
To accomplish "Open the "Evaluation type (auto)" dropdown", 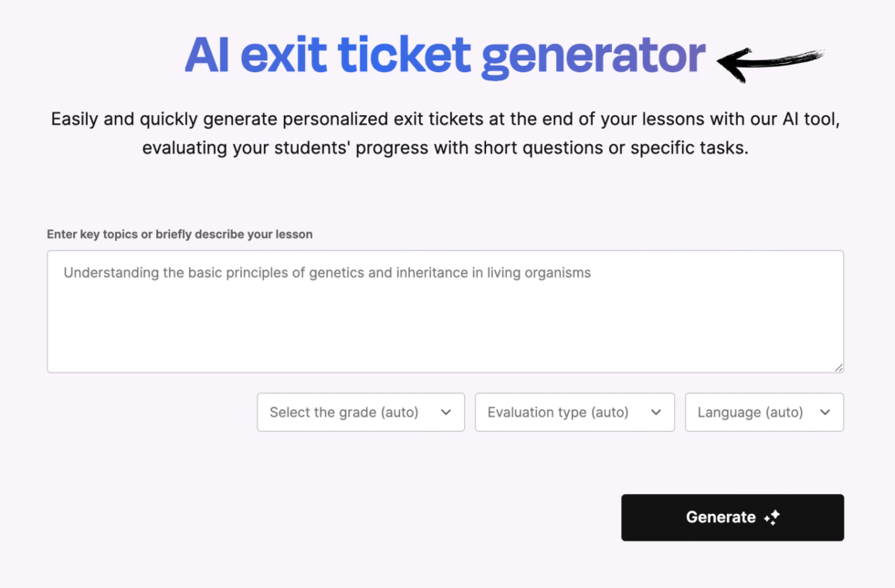I will pos(574,412).
